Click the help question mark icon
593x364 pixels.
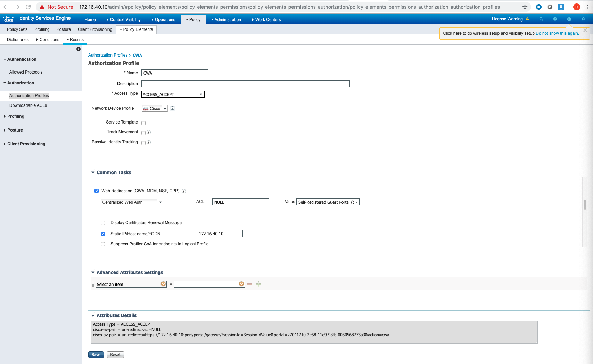(555, 19)
